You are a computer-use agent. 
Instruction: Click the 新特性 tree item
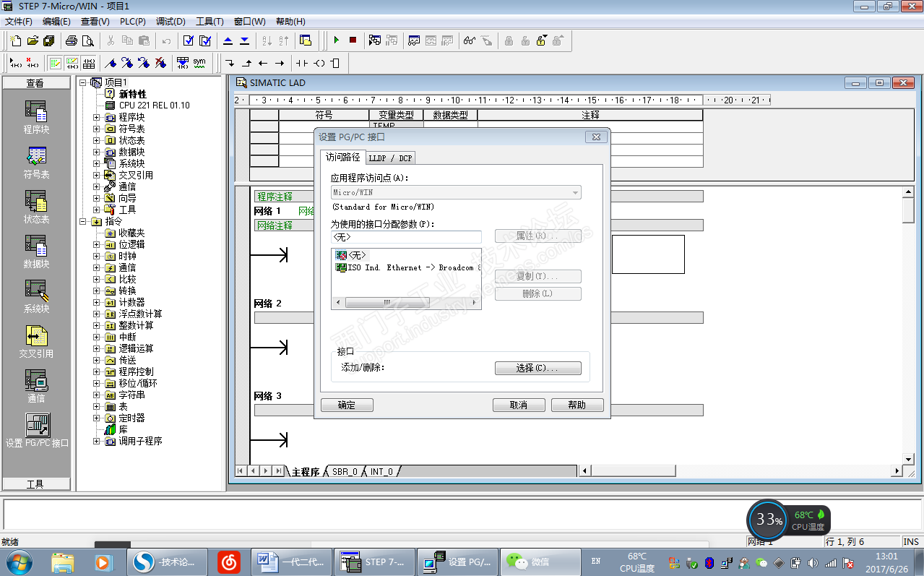coord(126,94)
